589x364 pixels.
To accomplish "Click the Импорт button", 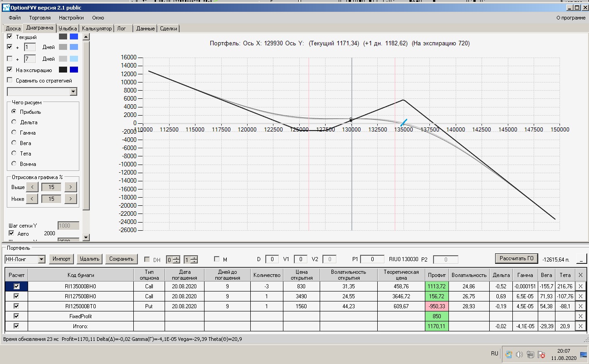I will pyautogui.click(x=62, y=259).
